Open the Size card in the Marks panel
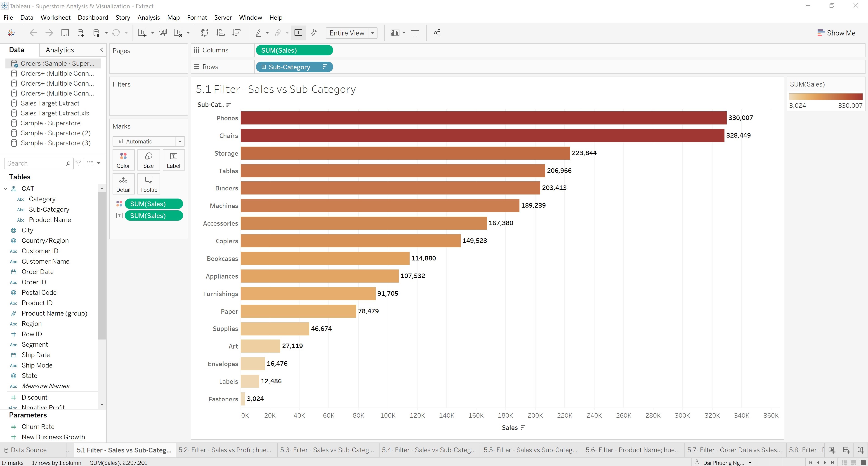868x466 pixels. (x=148, y=160)
